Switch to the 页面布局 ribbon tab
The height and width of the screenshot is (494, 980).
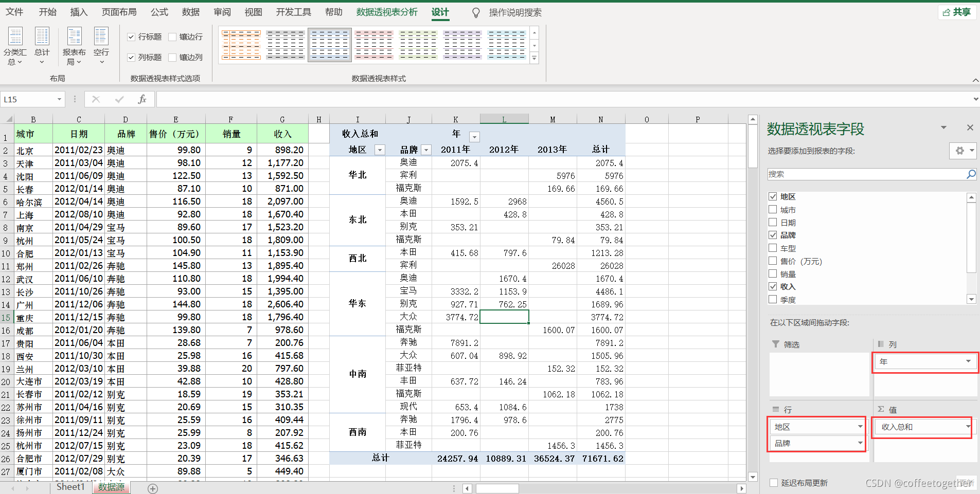point(119,12)
